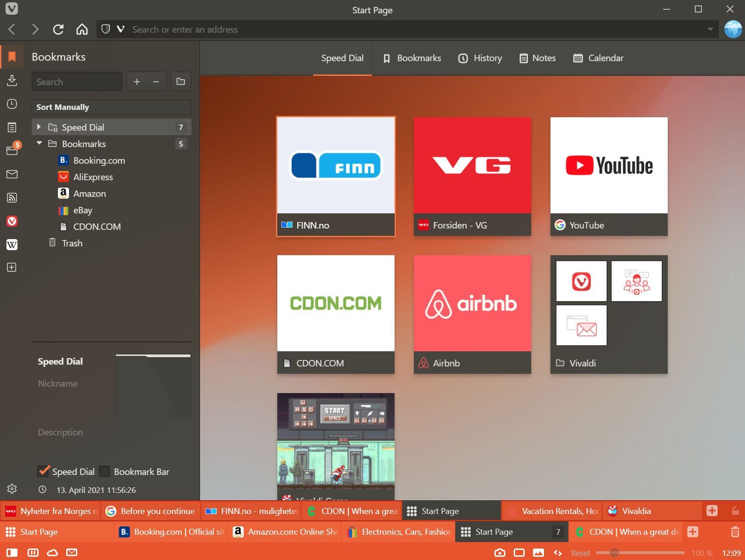The width and height of the screenshot is (745, 560).
Task: Open new tab in upper tab row
Action: pos(712,511)
